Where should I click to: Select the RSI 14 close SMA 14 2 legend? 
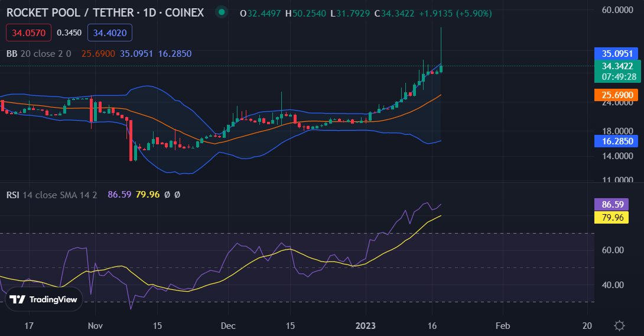(52, 195)
